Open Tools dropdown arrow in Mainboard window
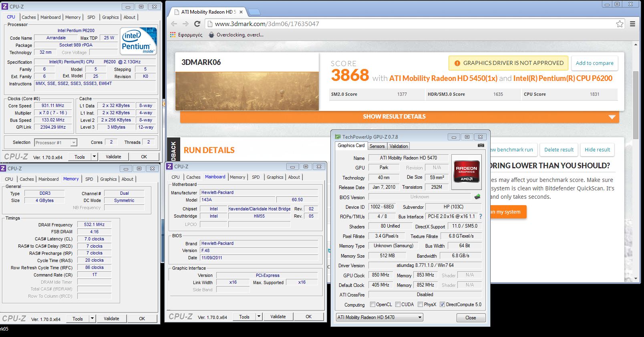 click(259, 317)
